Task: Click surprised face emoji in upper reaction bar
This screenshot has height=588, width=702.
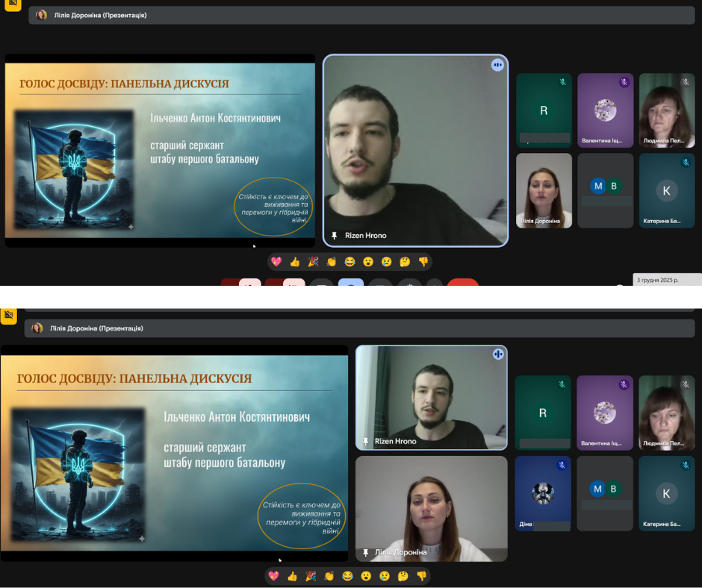Action: pyautogui.click(x=368, y=262)
